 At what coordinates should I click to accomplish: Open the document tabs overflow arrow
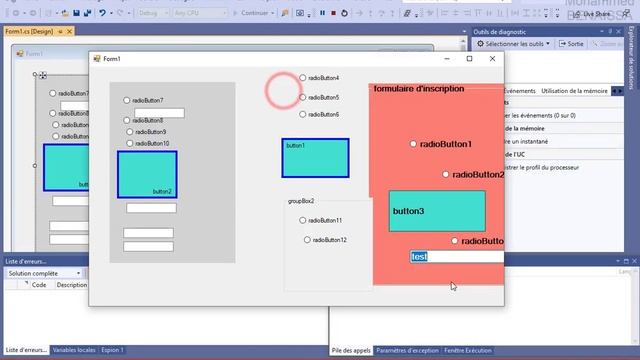click(464, 31)
